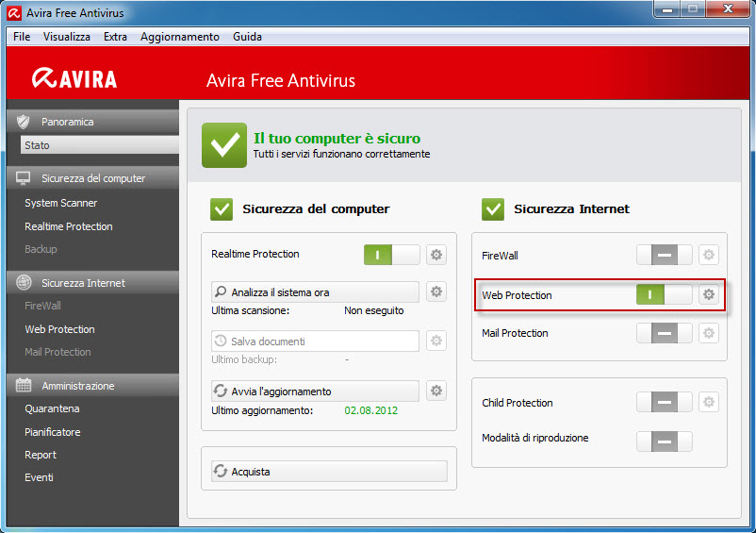The width and height of the screenshot is (756, 533).
Task: Open the Visualizza menu
Action: coord(67,37)
